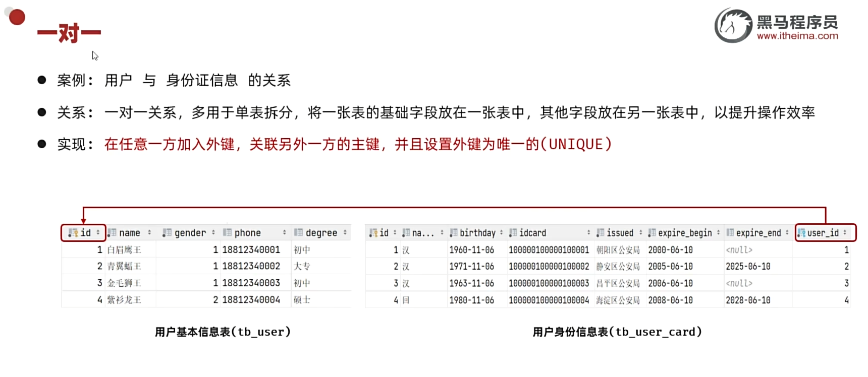The width and height of the screenshot is (868, 377).
Task: Select expire_begin cell 2008-06-10
Action: coord(670,300)
